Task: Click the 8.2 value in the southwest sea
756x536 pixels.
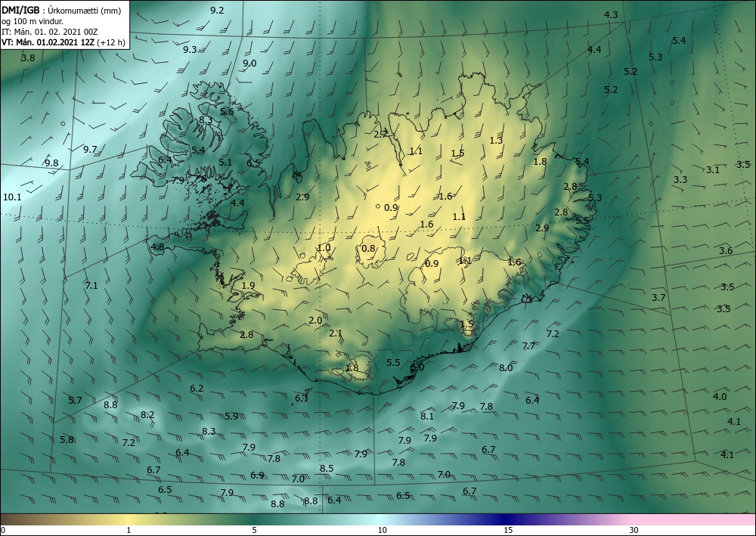Action: tap(147, 414)
